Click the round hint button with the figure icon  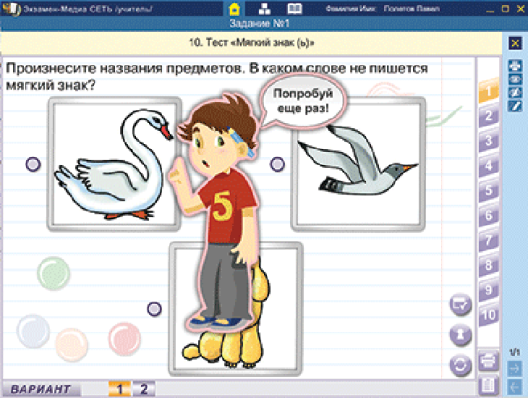(461, 335)
